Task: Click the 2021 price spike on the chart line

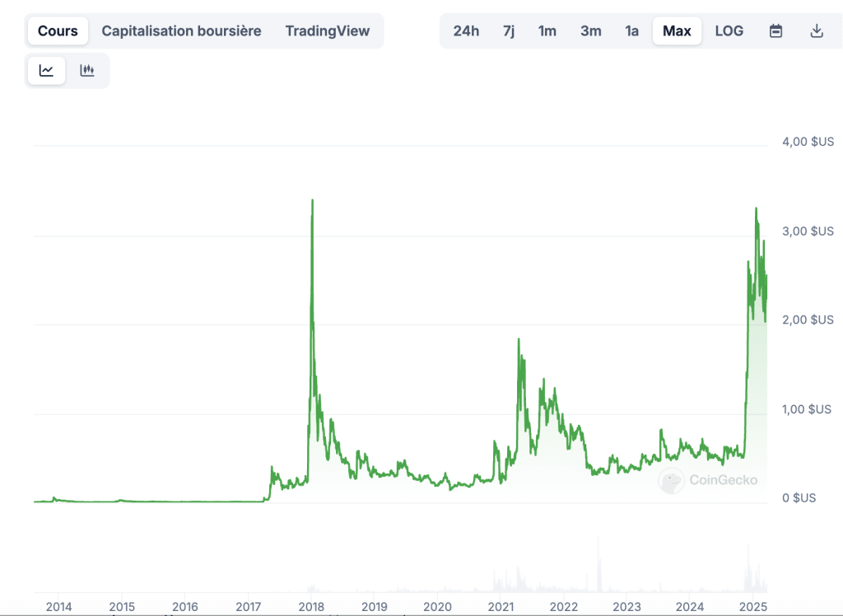Action: coord(519,339)
